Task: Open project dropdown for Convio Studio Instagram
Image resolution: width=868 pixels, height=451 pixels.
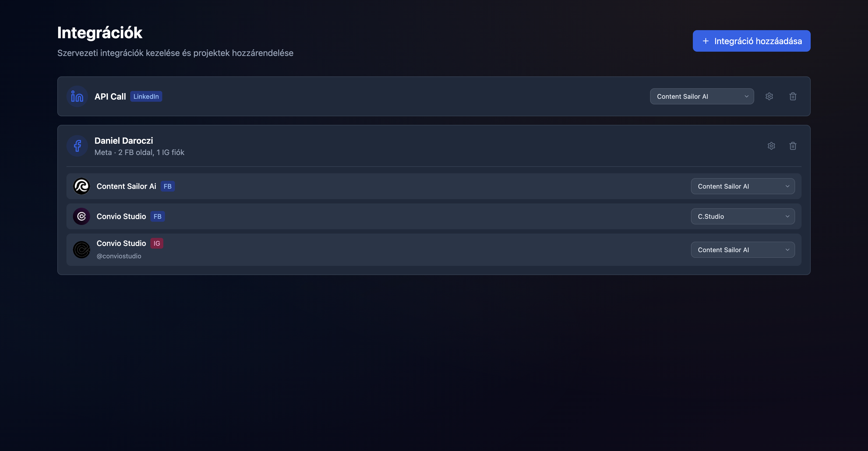Action: coord(743,250)
